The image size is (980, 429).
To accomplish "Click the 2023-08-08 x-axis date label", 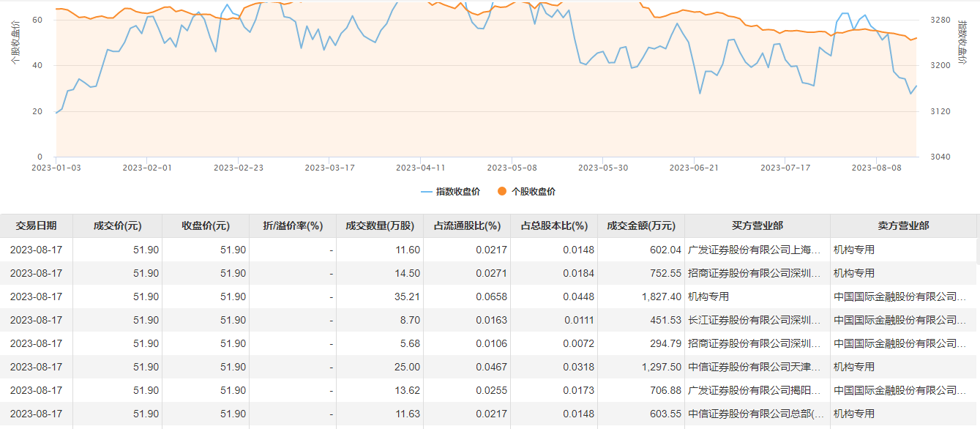I will 877,168.
